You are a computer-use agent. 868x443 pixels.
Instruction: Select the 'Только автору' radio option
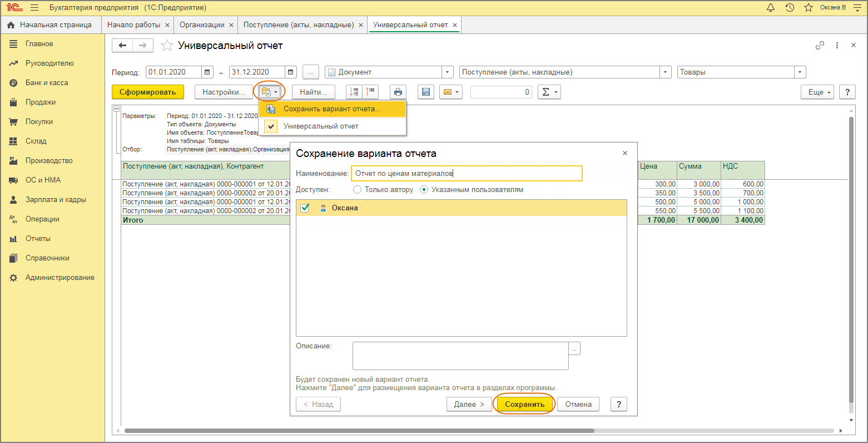(358, 190)
